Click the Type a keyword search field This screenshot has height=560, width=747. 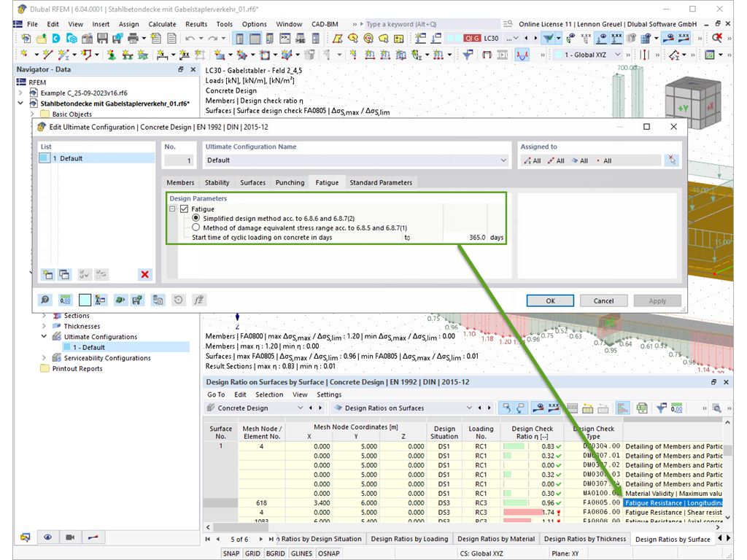[431, 24]
